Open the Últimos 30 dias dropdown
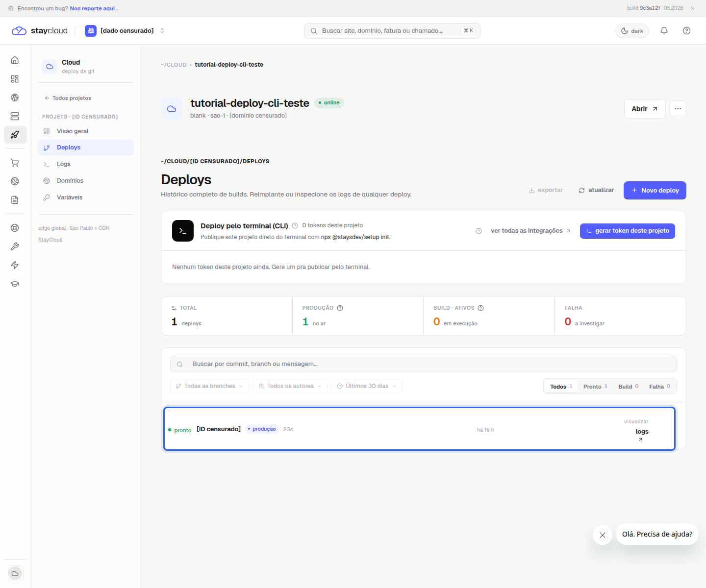This screenshot has width=706, height=588. coord(367,386)
